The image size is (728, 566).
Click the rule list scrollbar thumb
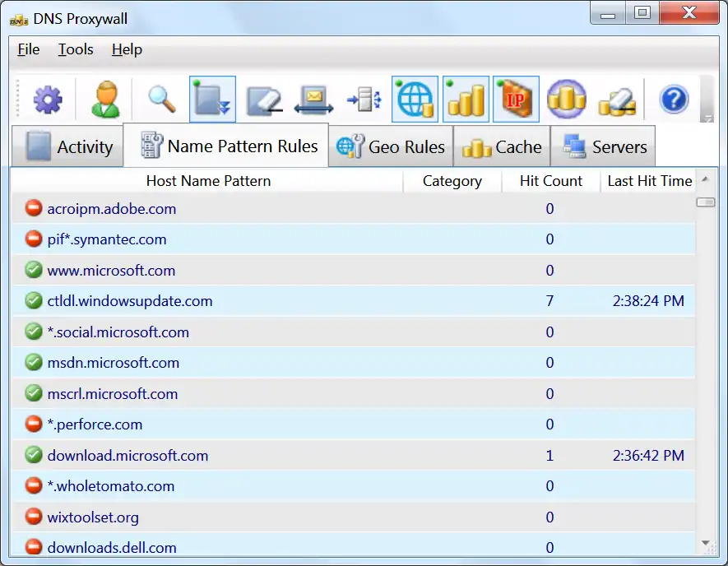coord(705,202)
